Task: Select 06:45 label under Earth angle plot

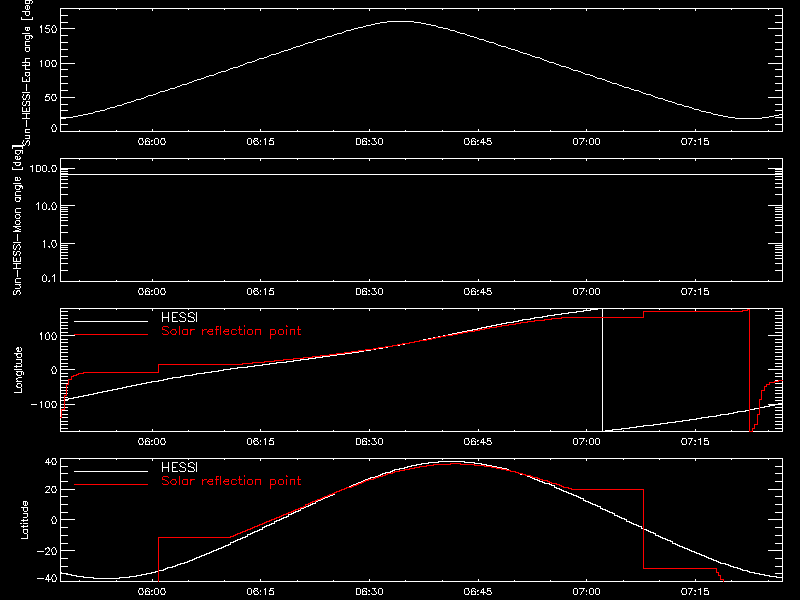Action: coord(478,142)
